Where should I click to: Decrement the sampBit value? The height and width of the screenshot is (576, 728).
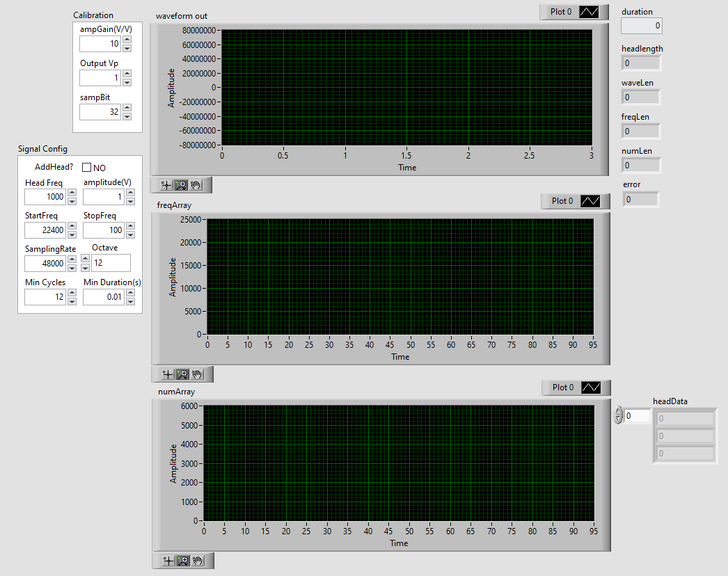point(127,116)
